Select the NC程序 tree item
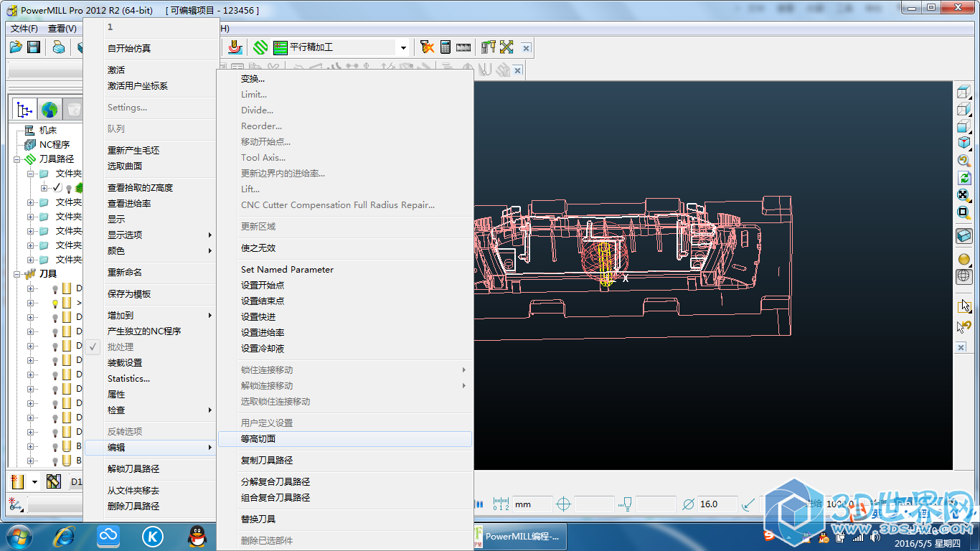Image resolution: width=980 pixels, height=551 pixels. [55, 145]
